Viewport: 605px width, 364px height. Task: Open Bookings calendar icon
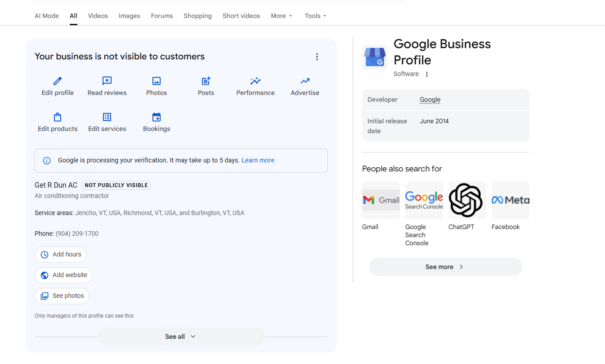click(x=157, y=117)
